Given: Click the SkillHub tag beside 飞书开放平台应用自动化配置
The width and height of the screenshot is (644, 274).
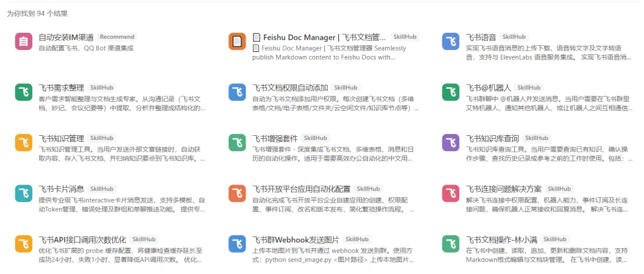Looking at the screenshot, I should click(x=369, y=189).
